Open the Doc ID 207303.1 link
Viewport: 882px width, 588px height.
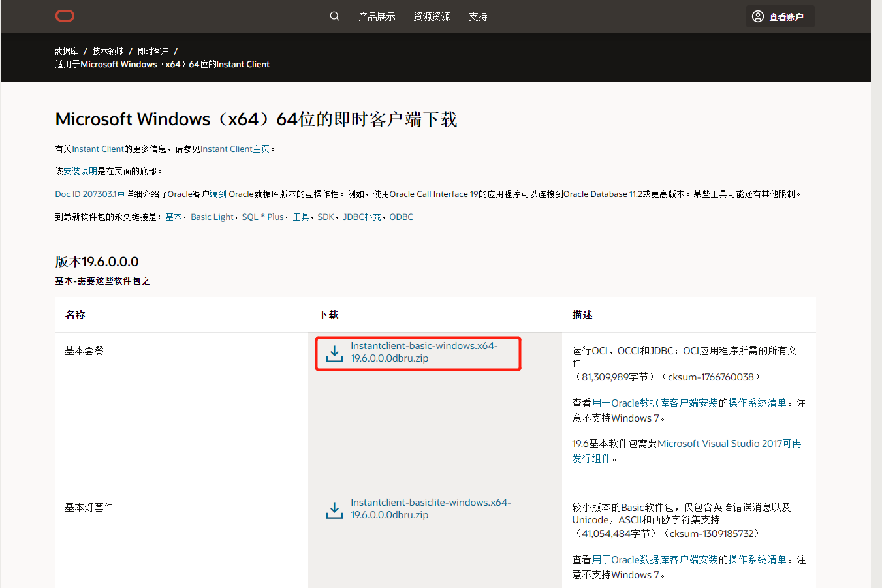(89, 194)
